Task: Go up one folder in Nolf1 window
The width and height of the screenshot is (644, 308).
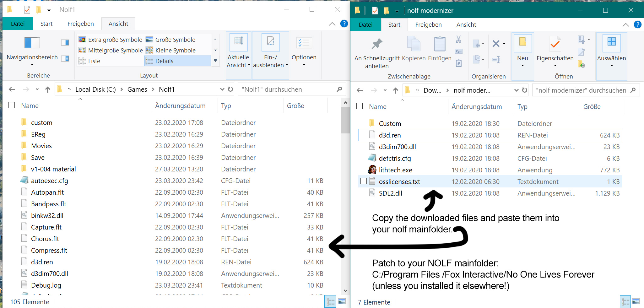Action: [x=48, y=89]
